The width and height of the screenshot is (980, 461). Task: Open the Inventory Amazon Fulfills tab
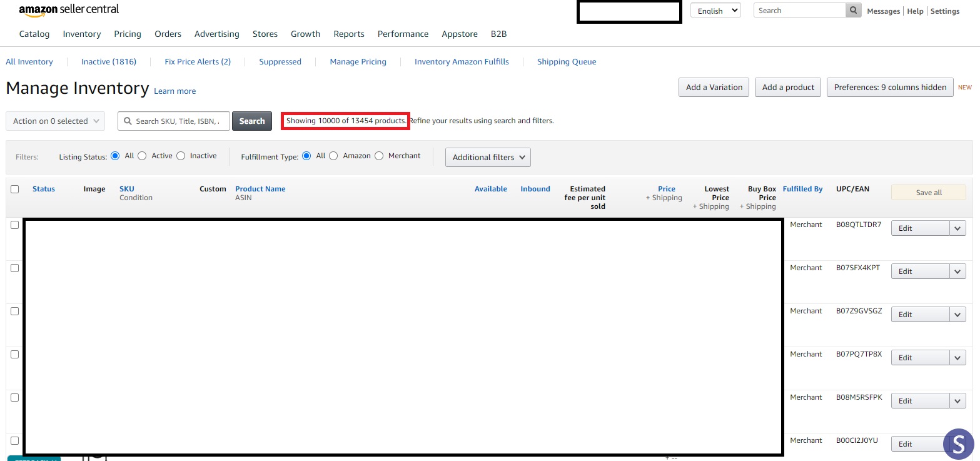[x=462, y=62]
